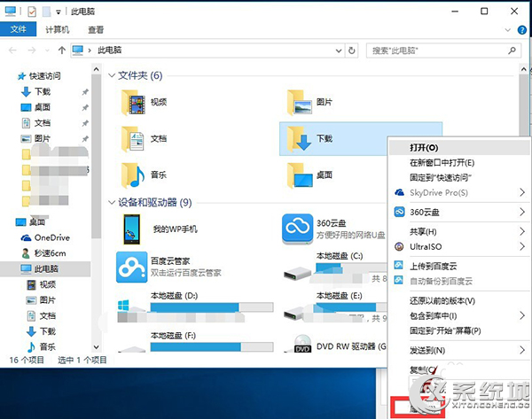Open 我的WP手机 device icon
The height and width of the screenshot is (419, 532).
(131, 229)
